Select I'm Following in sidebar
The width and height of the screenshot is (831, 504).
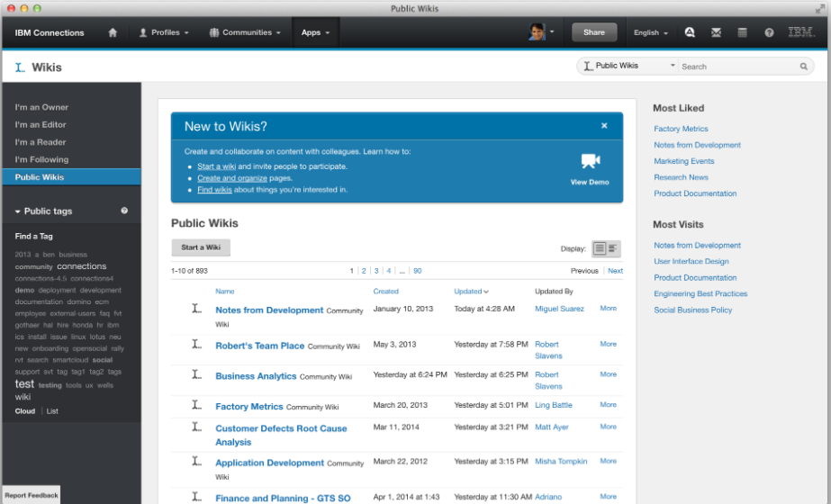point(41,159)
